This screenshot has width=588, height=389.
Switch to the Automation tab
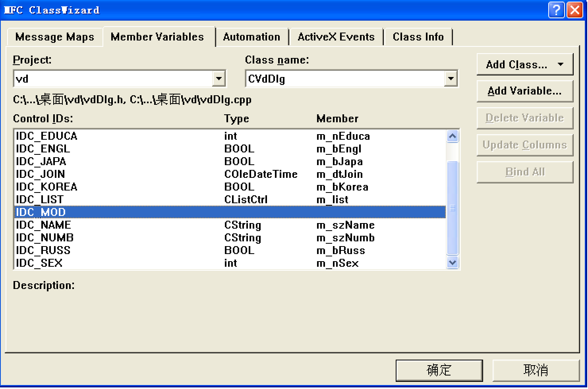point(252,37)
